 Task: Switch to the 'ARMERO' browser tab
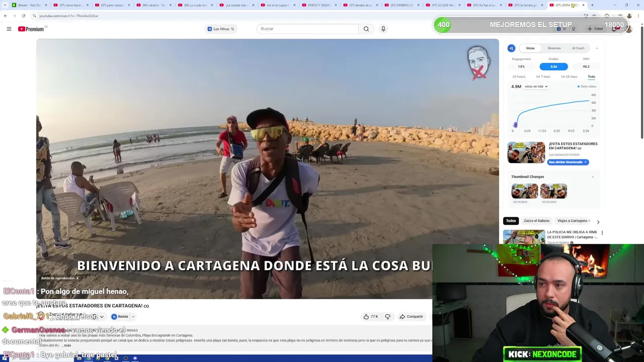pyautogui.click(x=403, y=5)
